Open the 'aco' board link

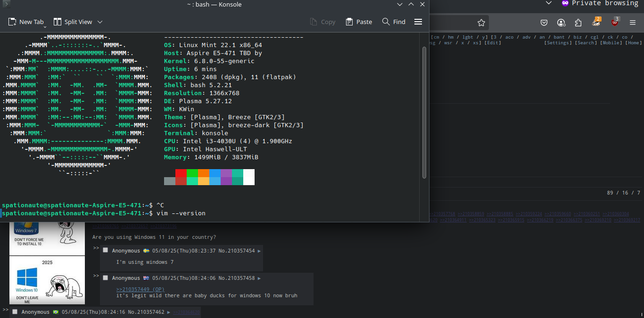click(510, 37)
